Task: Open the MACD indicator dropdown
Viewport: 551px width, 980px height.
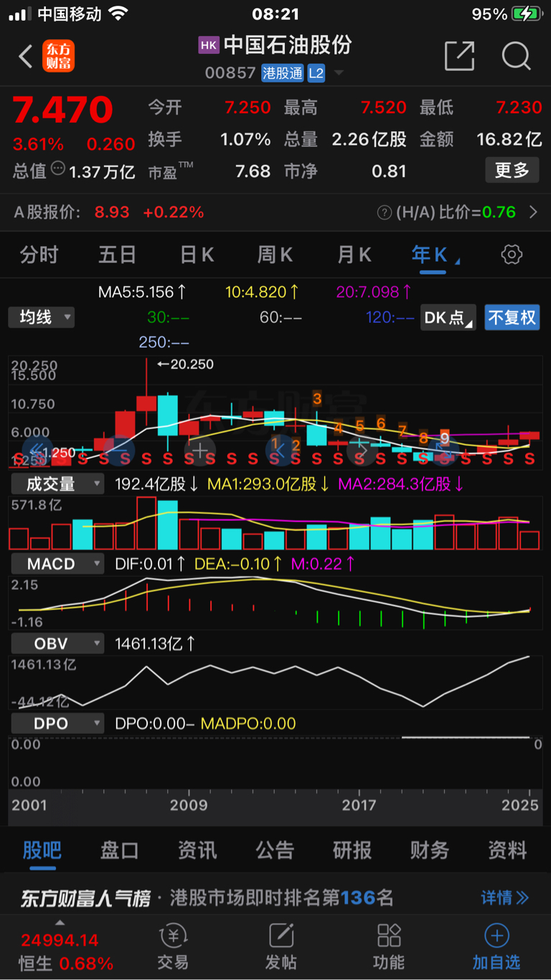Action: tap(57, 564)
